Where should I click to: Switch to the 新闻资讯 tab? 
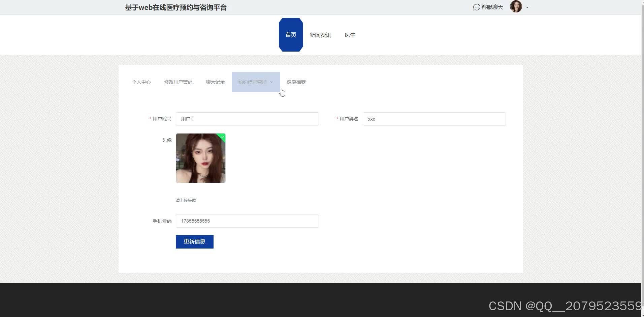(x=320, y=35)
